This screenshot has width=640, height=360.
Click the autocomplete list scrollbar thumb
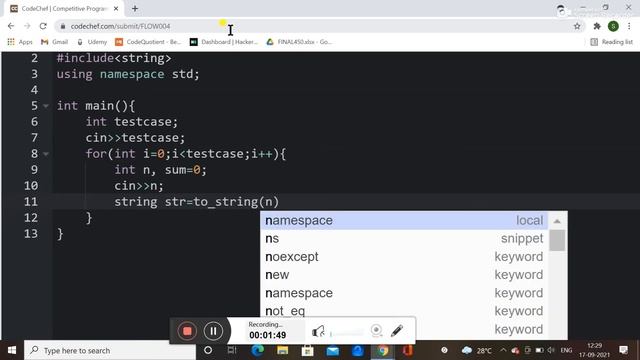[x=557, y=240]
